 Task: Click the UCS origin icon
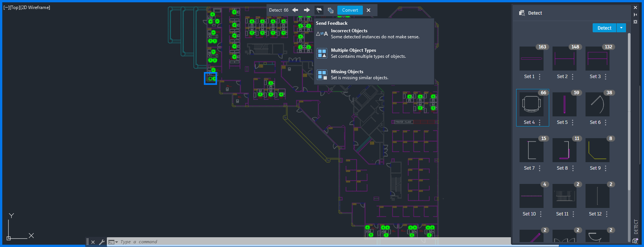click(9, 238)
